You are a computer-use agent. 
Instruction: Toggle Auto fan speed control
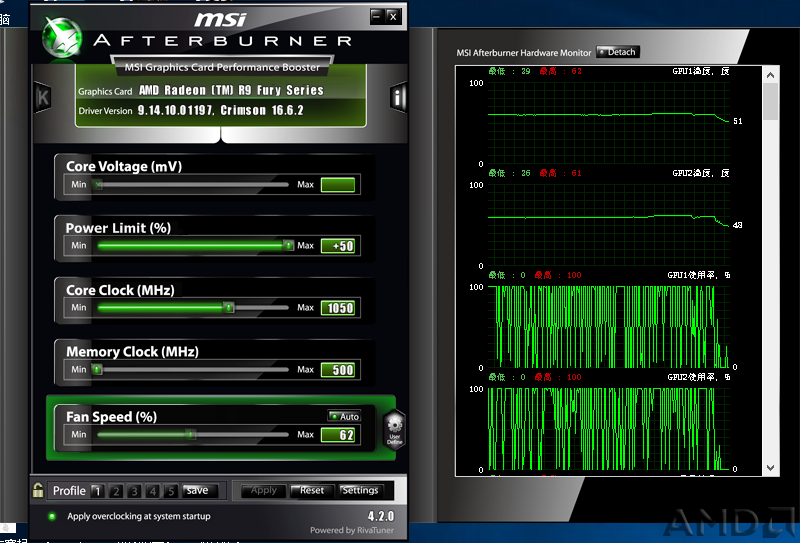point(344,416)
